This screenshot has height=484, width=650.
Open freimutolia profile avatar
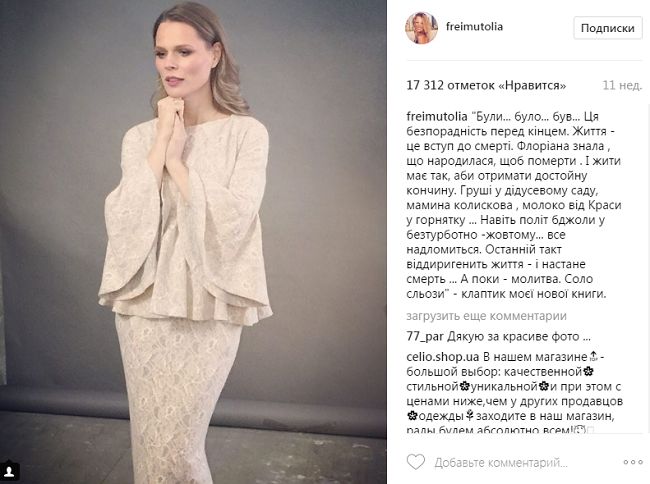(422, 28)
